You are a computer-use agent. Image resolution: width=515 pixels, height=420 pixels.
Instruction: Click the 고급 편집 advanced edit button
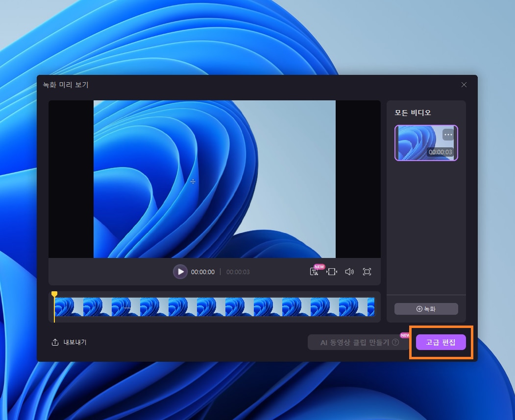pos(441,342)
